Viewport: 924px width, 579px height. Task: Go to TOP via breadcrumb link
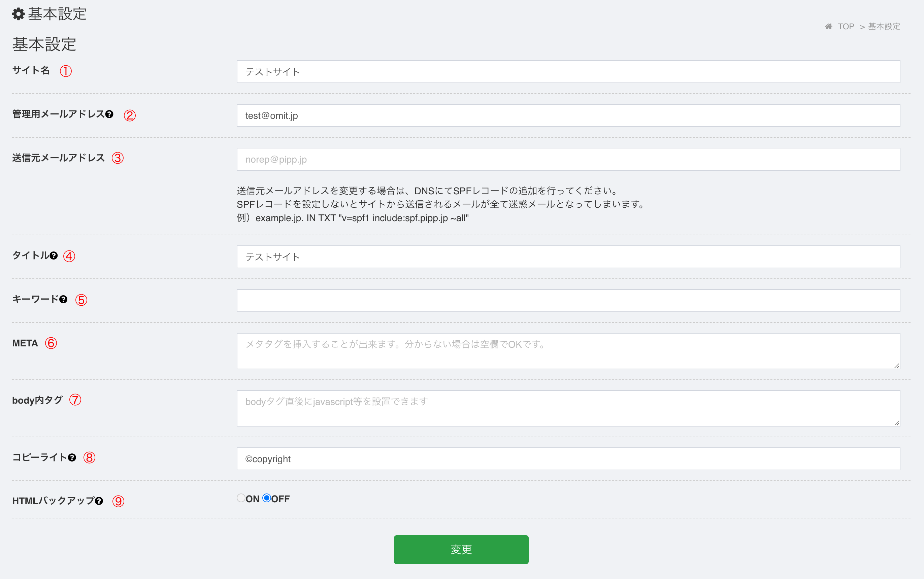846,26
